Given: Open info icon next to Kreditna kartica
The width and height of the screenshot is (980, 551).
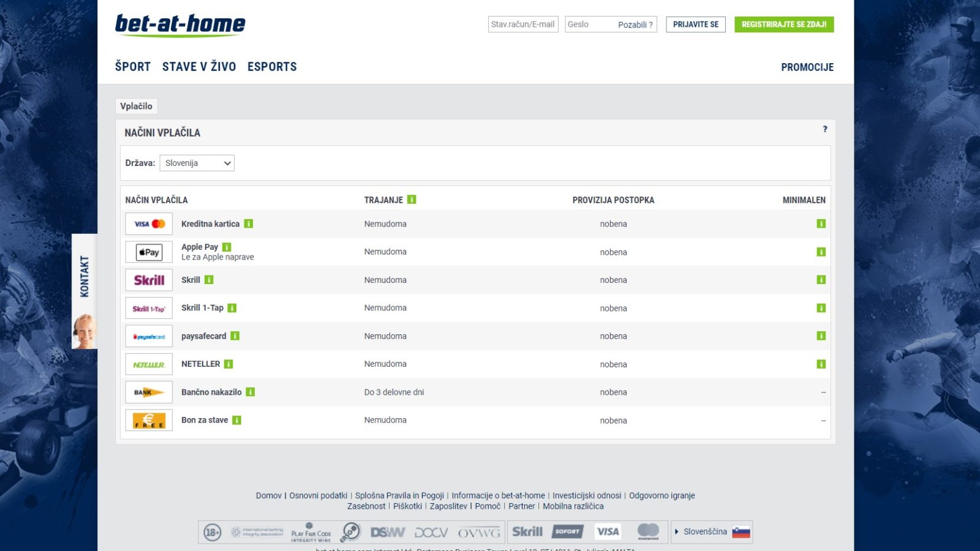Looking at the screenshot, I should pyautogui.click(x=249, y=224).
